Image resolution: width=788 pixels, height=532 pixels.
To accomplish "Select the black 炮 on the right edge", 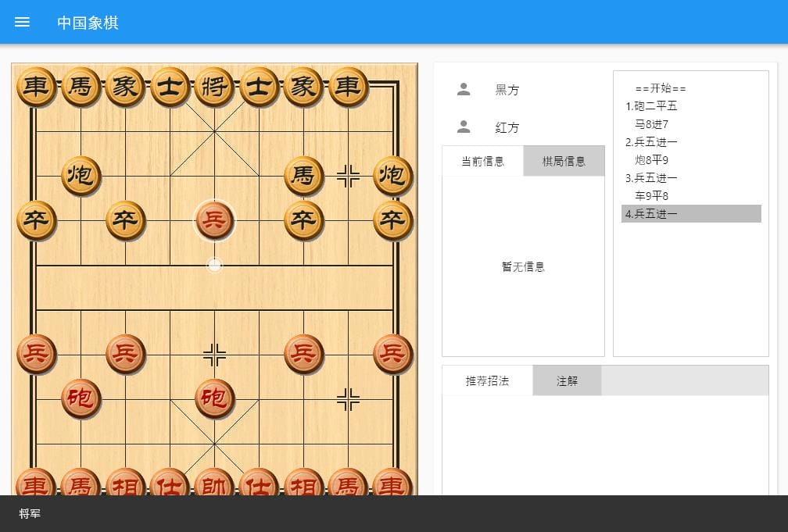I will click(392, 176).
